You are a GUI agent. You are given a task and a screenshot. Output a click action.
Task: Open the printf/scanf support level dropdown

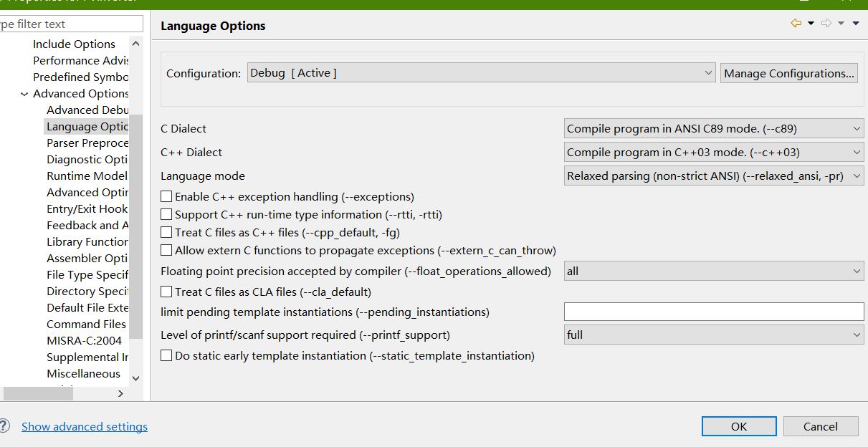pyautogui.click(x=714, y=335)
